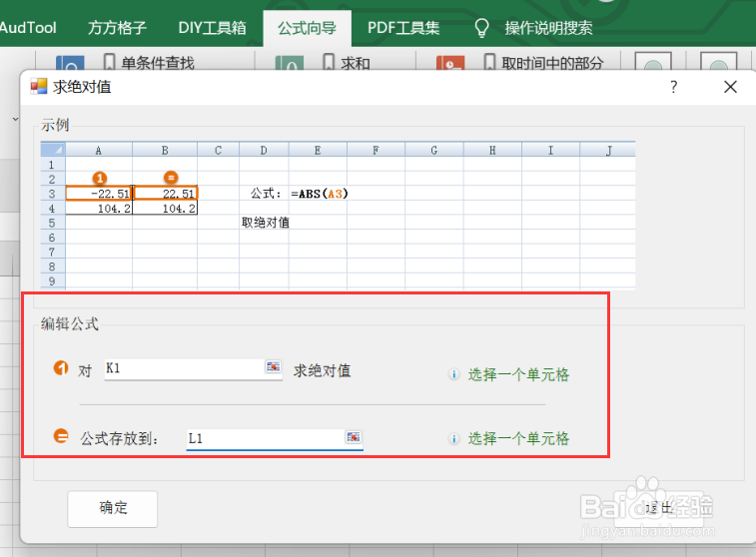Click the red time group icon
This screenshot has width=756, height=557.
point(450,63)
